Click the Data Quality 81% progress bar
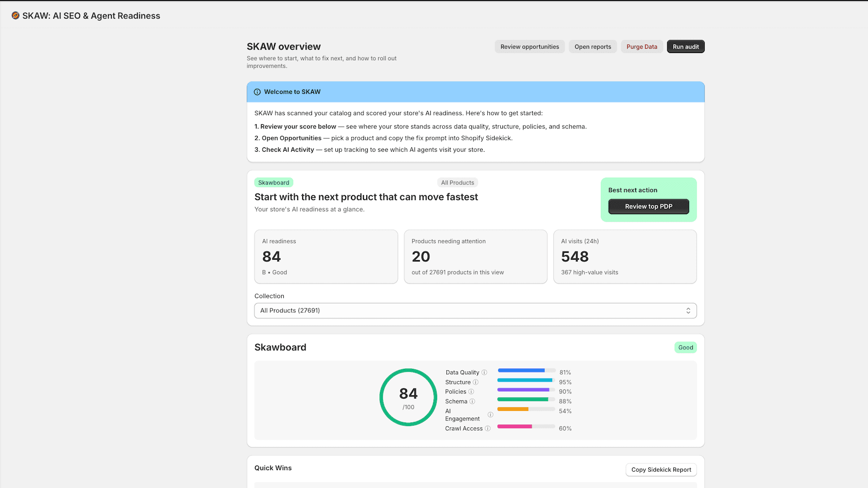 [526, 370]
